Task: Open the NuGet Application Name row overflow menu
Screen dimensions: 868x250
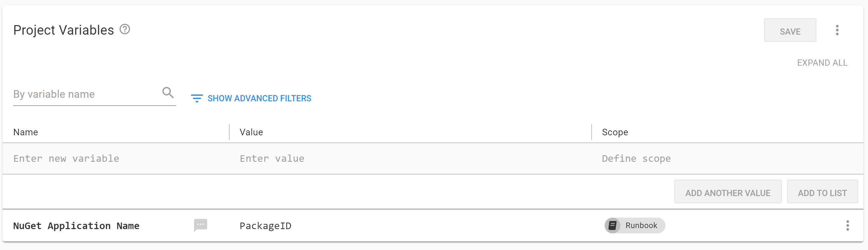Action: tap(847, 225)
